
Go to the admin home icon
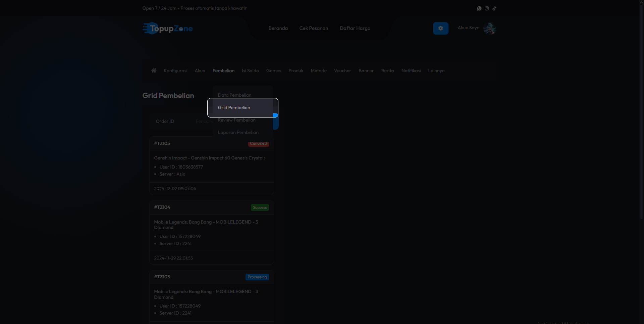pos(154,71)
